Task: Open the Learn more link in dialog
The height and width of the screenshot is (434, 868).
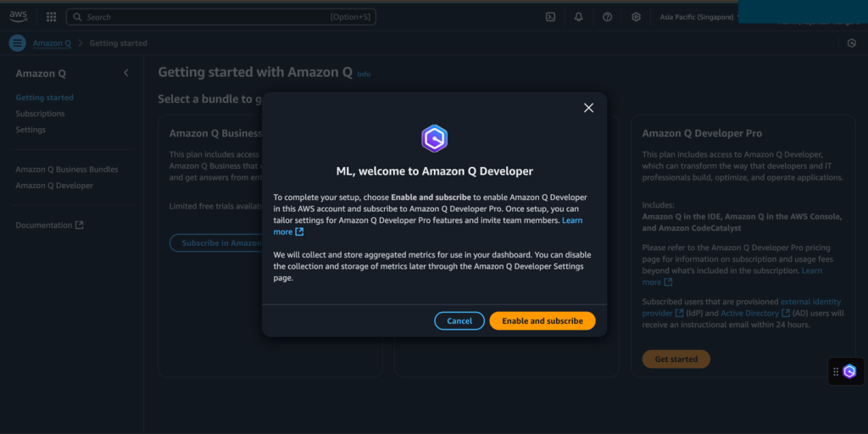Action: [572, 220]
